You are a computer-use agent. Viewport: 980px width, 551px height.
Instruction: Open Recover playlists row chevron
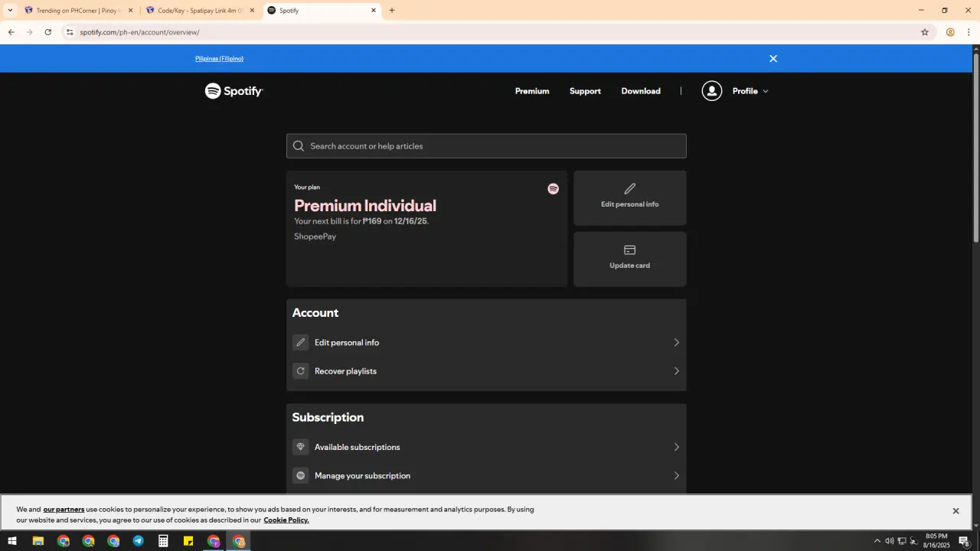click(676, 371)
